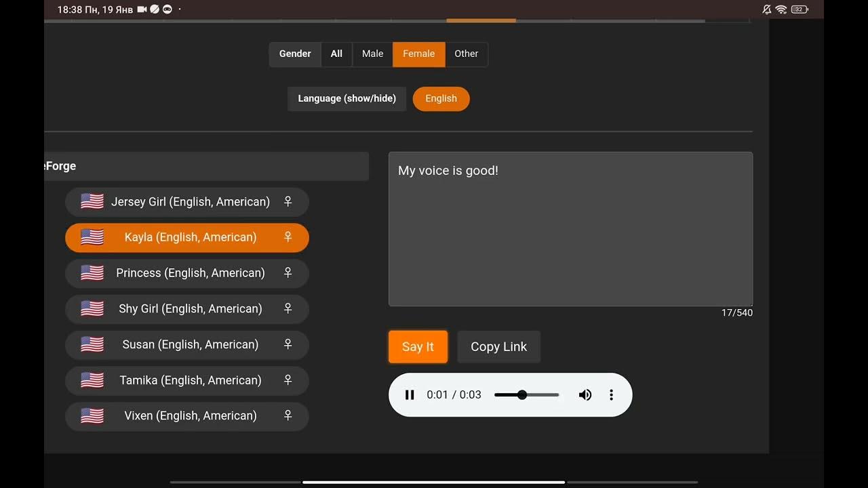Pause the audio playback
Screen dimensions: 868x488
pos(410,395)
